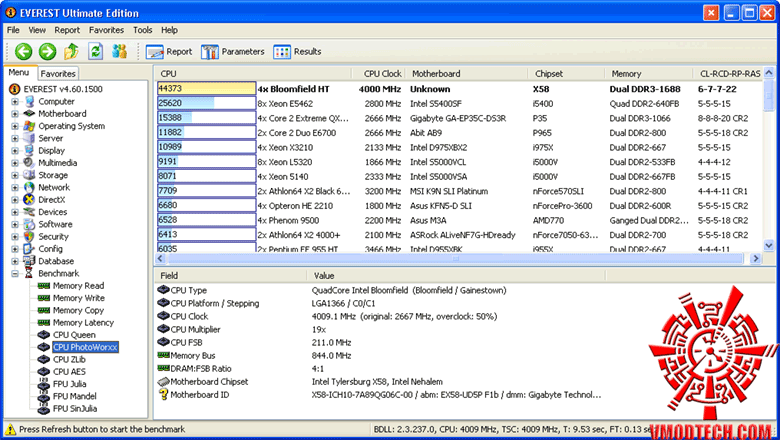Viewport: 780px width, 440px height.
Task: Click the Report toolbar button
Action: click(x=169, y=51)
